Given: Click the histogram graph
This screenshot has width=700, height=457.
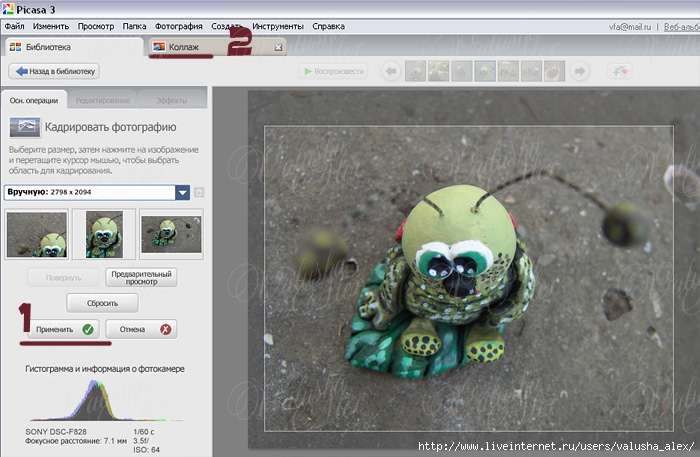Looking at the screenshot, I should point(105,400).
